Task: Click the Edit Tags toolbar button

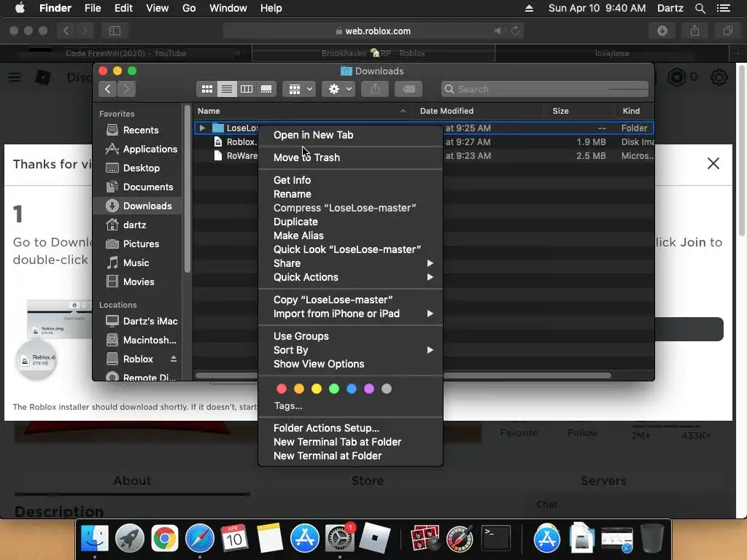Action: point(409,89)
